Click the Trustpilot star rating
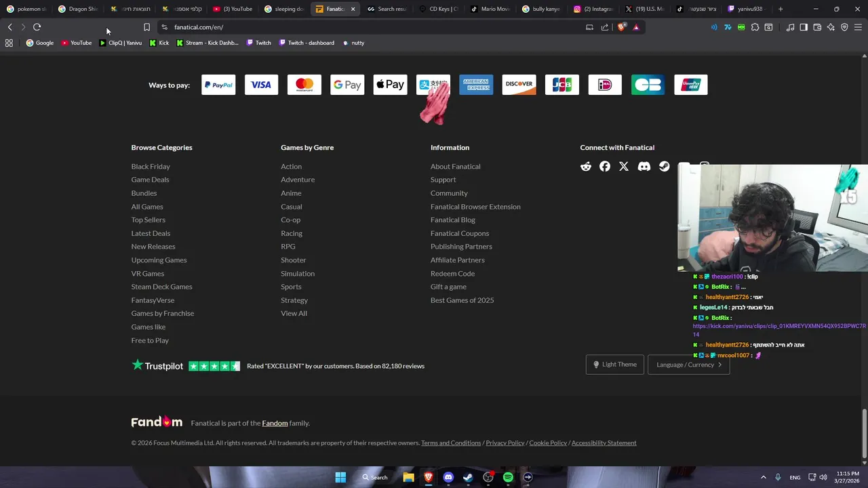 214,366
